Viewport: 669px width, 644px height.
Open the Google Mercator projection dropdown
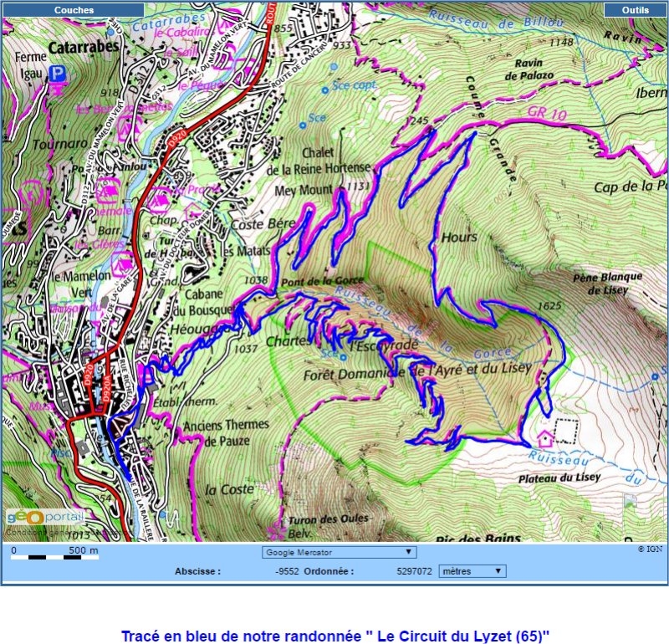point(340,552)
